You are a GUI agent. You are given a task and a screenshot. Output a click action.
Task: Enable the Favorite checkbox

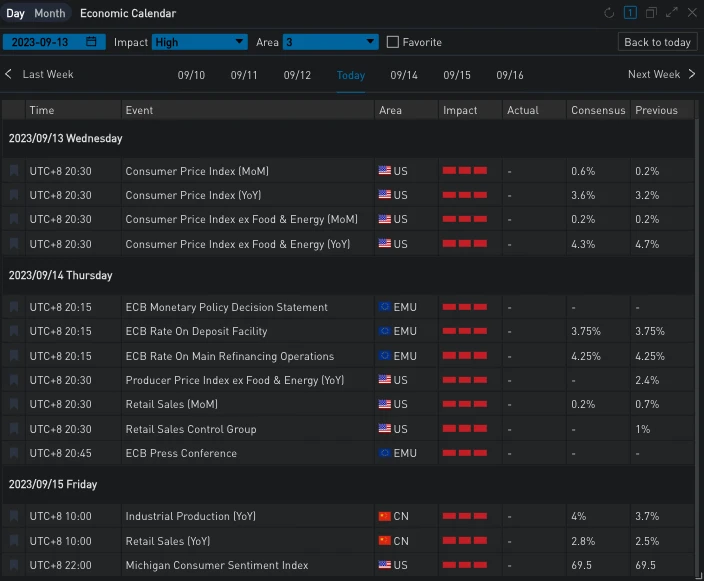(393, 42)
